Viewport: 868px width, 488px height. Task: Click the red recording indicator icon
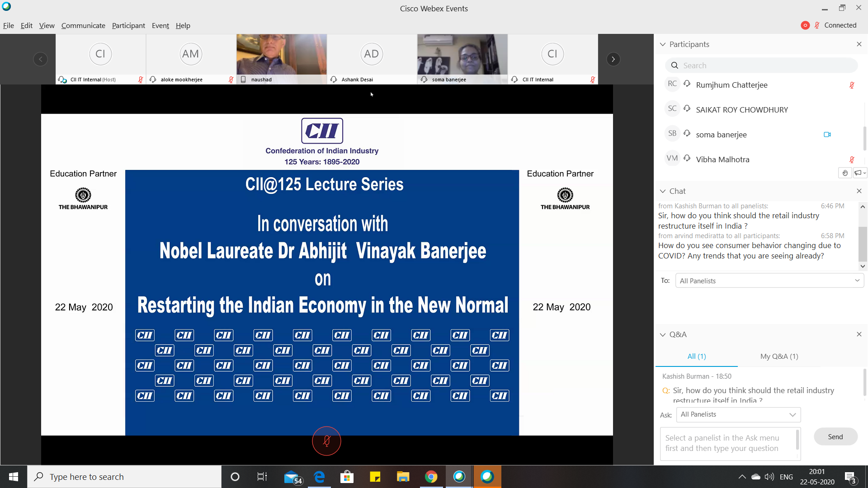click(805, 25)
